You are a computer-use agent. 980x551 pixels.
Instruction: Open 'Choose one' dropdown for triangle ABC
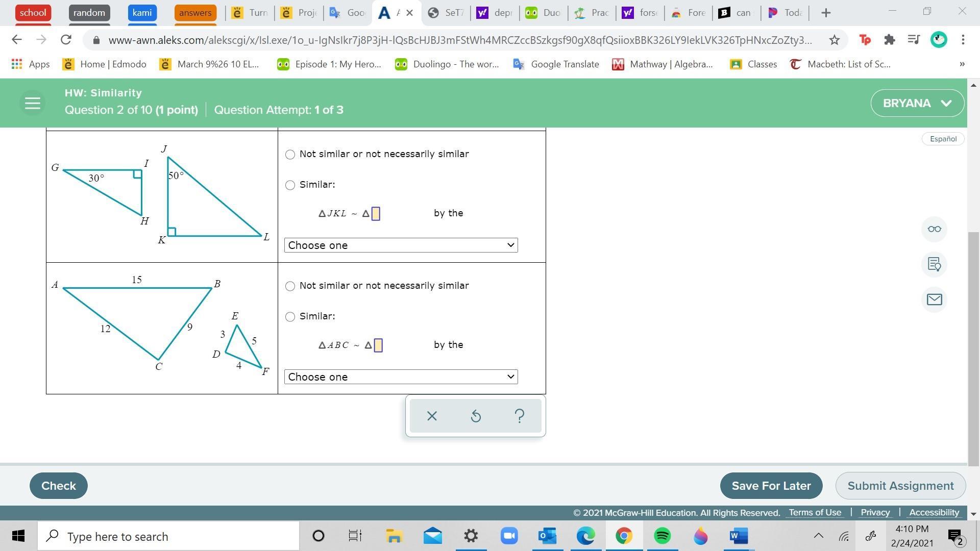pyautogui.click(x=401, y=377)
